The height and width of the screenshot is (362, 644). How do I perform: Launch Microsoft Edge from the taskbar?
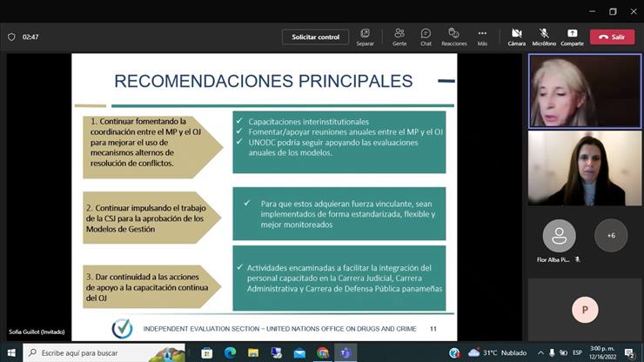pos(230,353)
